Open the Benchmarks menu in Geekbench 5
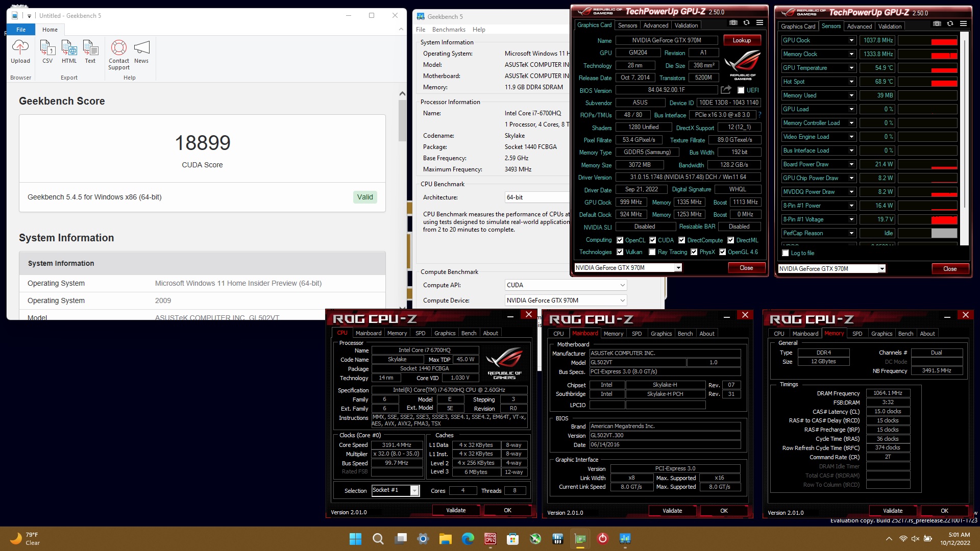 pos(449,30)
